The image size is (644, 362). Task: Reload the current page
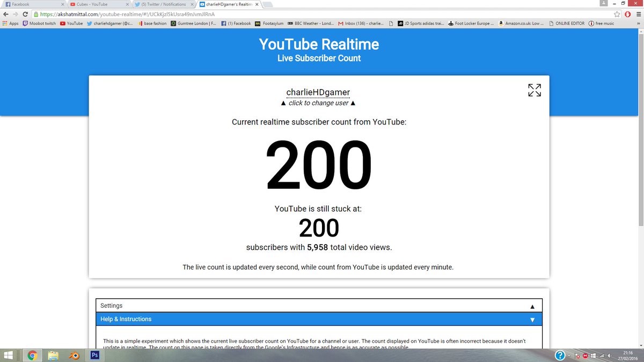point(25,14)
